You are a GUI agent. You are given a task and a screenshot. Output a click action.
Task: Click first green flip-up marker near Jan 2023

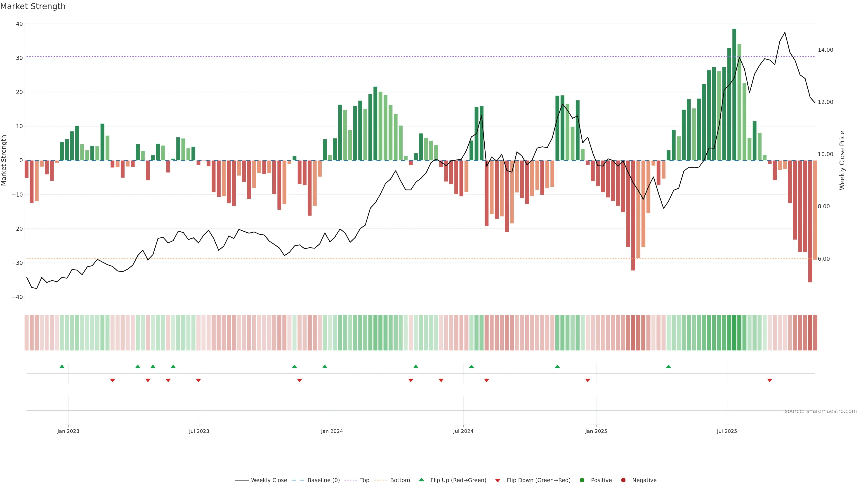click(x=62, y=366)
